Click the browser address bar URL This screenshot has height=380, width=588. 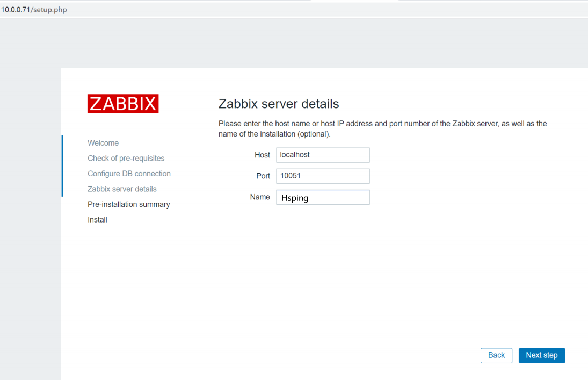(34, 10)
